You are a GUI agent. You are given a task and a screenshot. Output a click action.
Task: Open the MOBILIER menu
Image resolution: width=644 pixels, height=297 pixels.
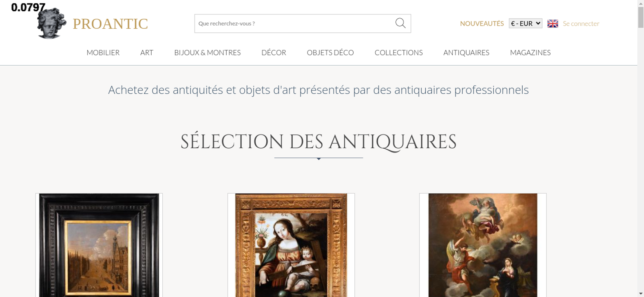pyautogui.click(x=103, y=52)
